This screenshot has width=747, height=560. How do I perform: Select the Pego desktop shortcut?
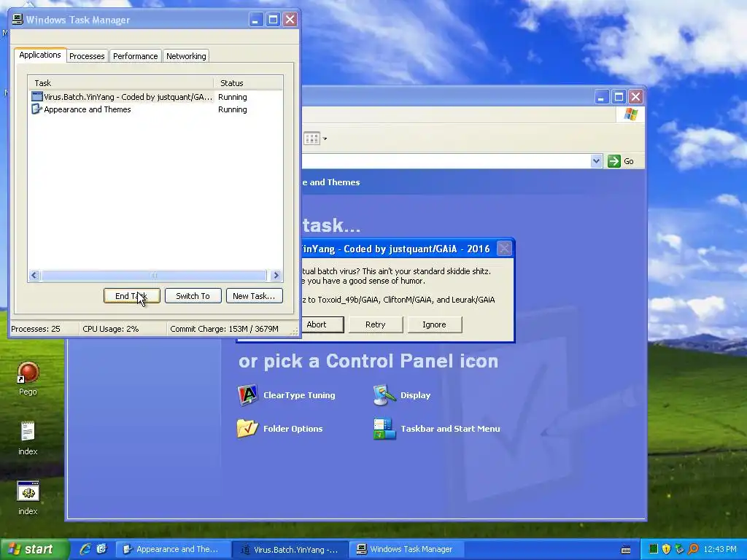coord(28,379)
